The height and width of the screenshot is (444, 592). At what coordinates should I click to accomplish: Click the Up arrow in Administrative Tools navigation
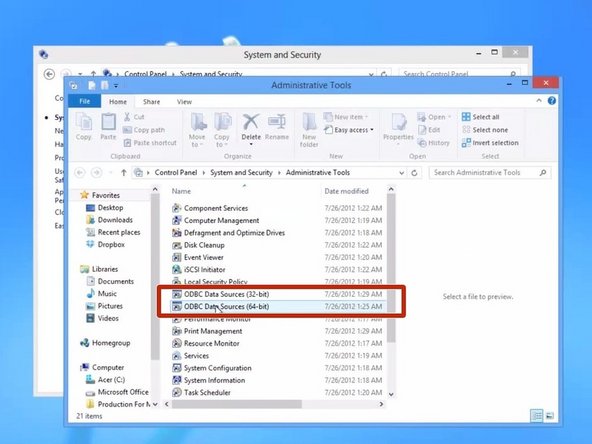tap(123, 173)
